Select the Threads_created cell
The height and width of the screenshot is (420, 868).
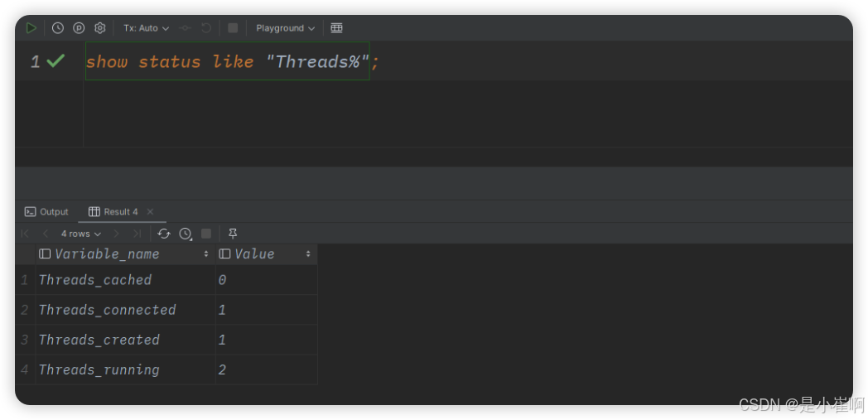pyautogui.click(x=126, y=340)
